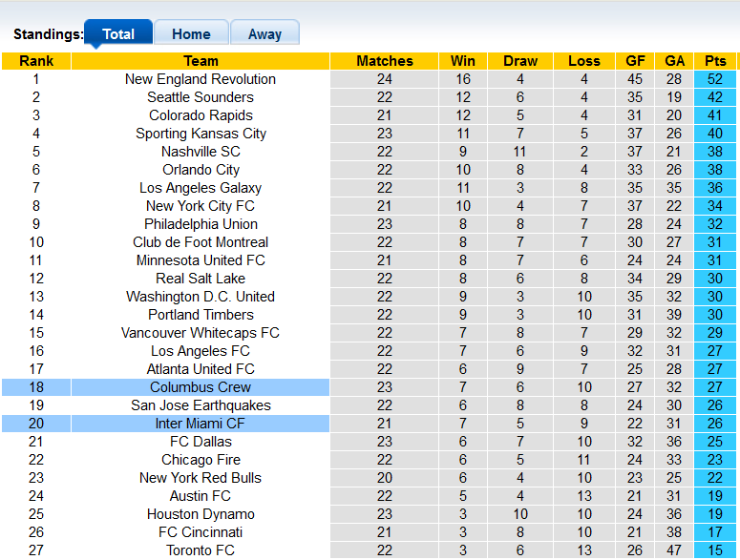Open the Total standings tab

point(118,33)
